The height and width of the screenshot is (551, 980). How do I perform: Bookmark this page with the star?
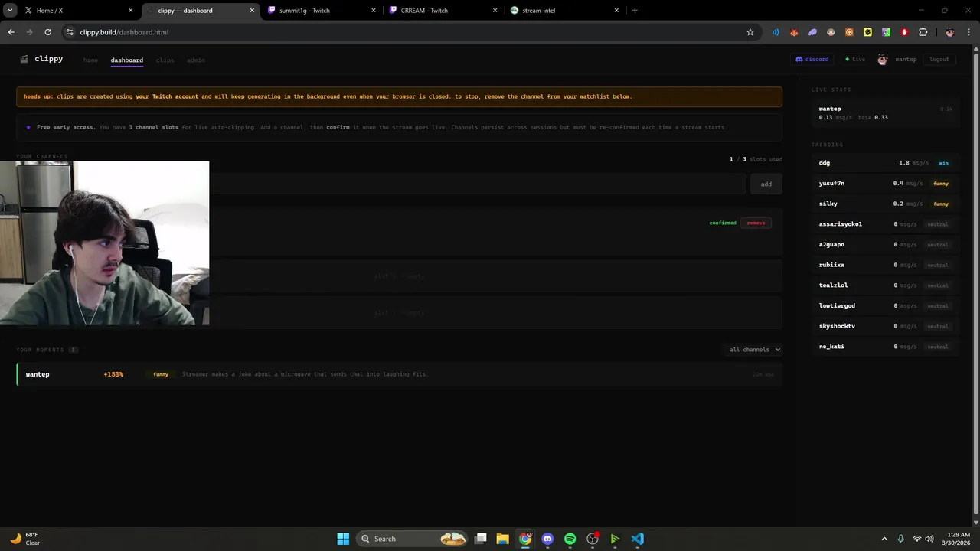(750, 32)
